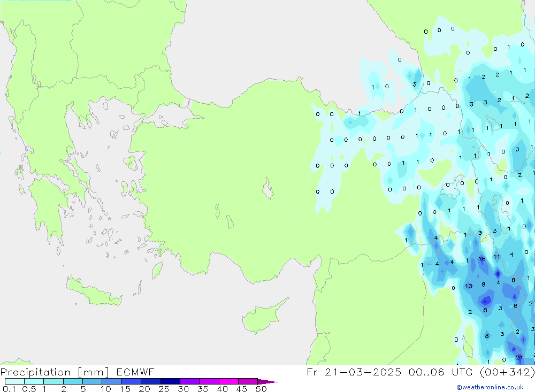Click the 10–15 mm legend color segment

[112, 381]
